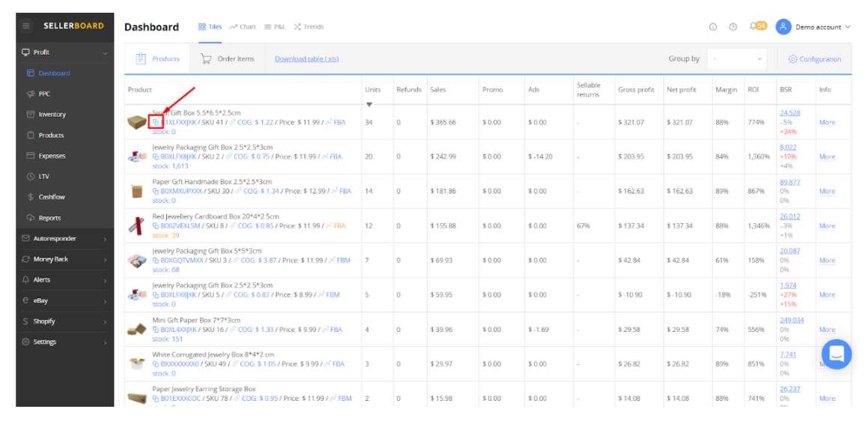Click Download table (.xls) link
This screenshot has height=427, width=868.
tap(306, 58)
